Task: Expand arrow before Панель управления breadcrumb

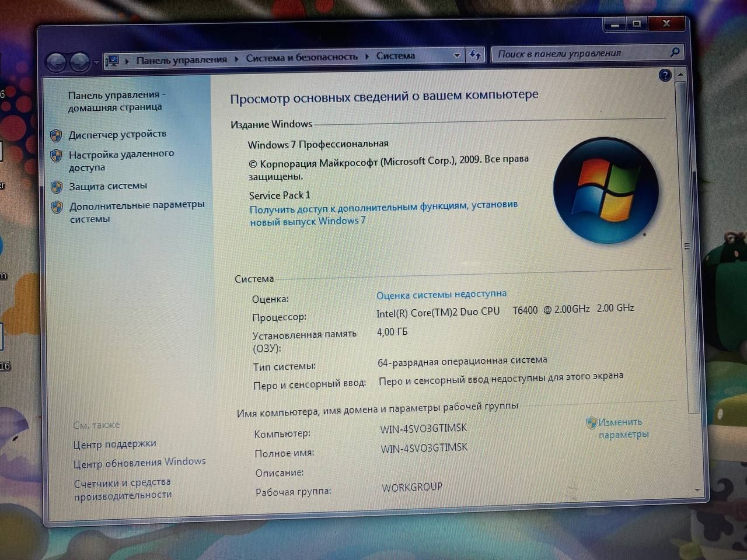Action: pos(127,61)
